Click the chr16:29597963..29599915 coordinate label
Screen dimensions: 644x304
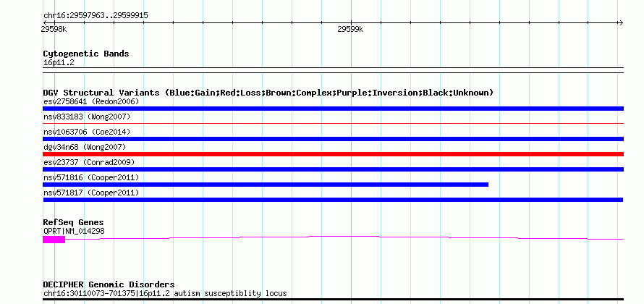tap(96, 16)
